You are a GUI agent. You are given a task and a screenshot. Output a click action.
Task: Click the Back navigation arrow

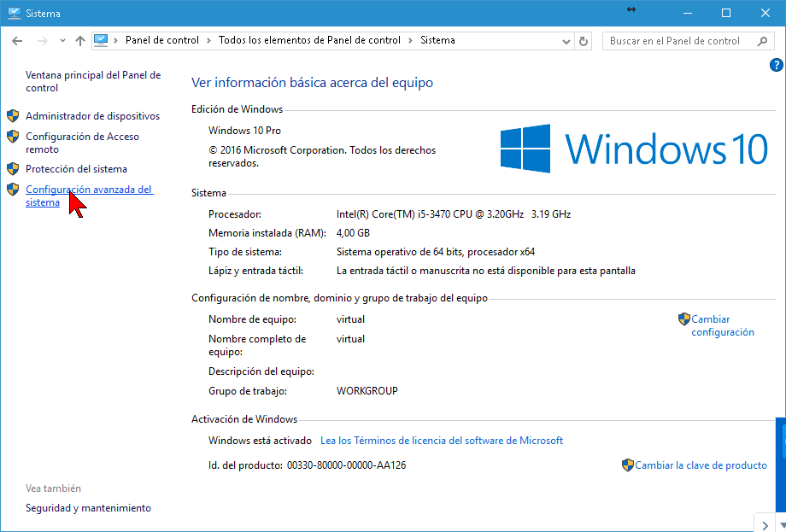(17, 41)
